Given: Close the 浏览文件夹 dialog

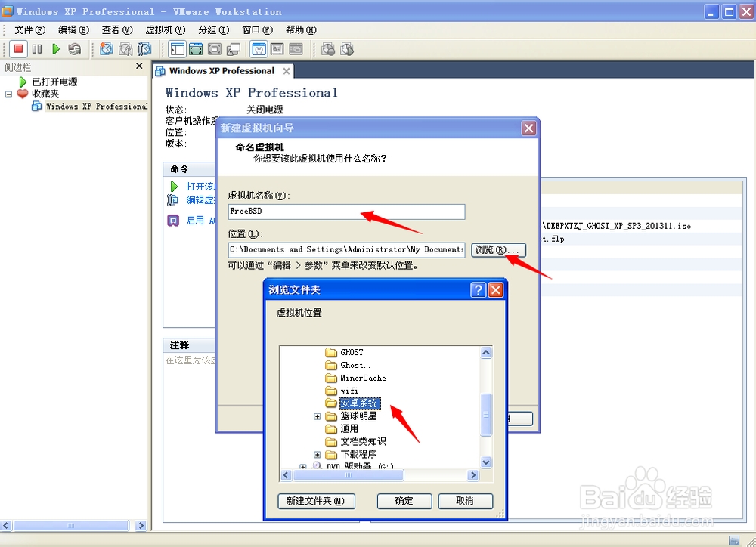Looking at the screenshot, I should 496,289.
